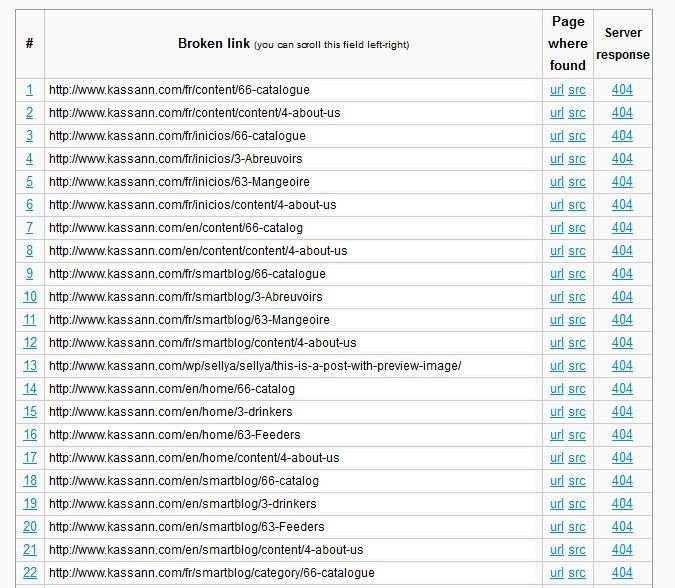Open src link for en/home/63-Feeders

point(577,435)
